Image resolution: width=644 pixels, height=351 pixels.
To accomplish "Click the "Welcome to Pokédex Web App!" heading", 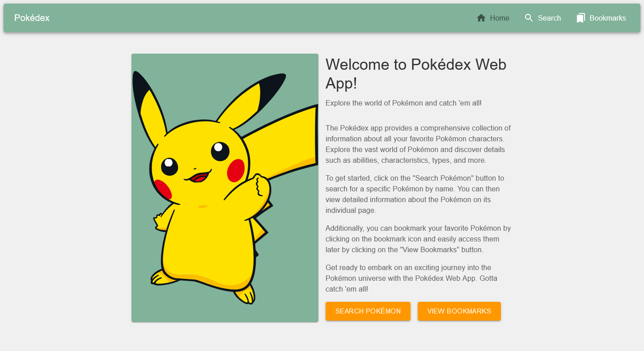I will [416, 74].
